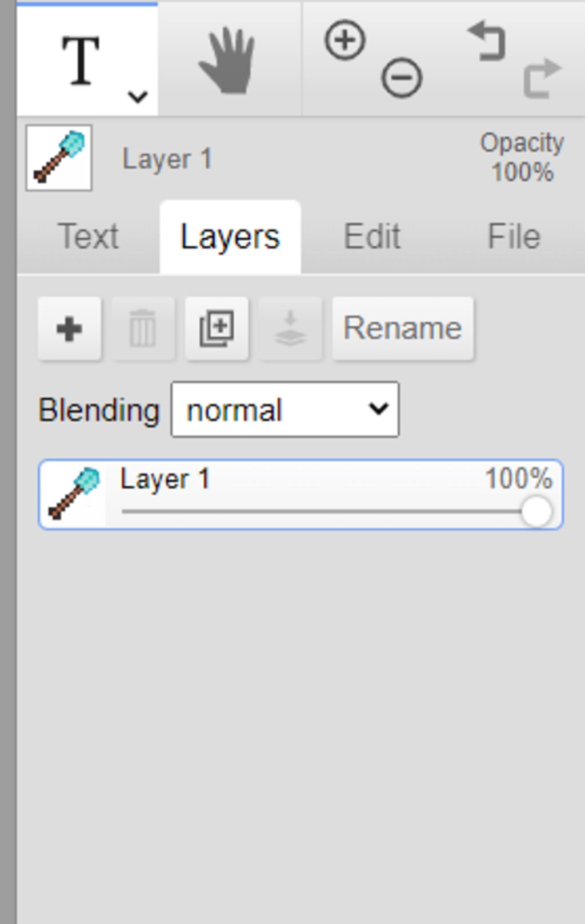The height and width of the screenshot is (924, 585).
Task: Open the Layers tab
Action: (230, 237)
